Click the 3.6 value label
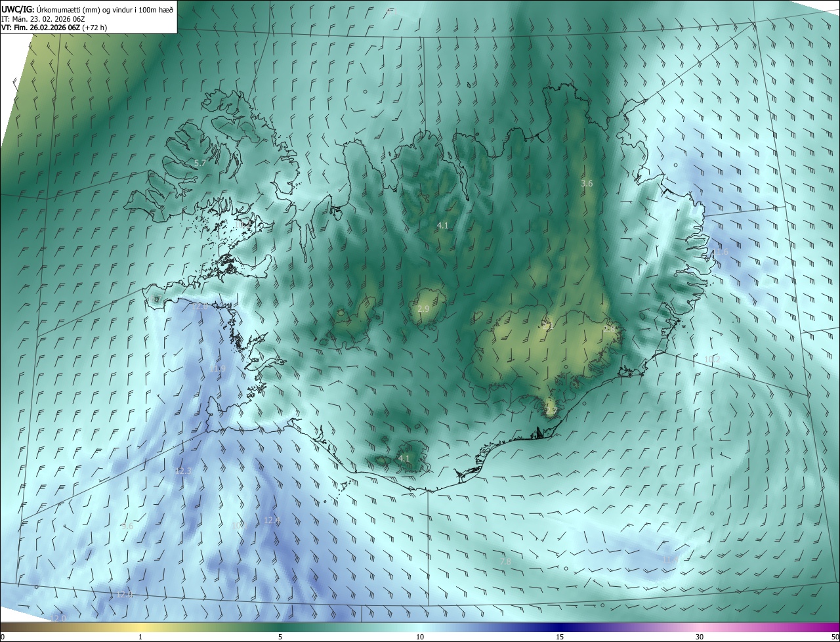Image resolution: width=840 pixels, height=642 pixels. [587, 184]
